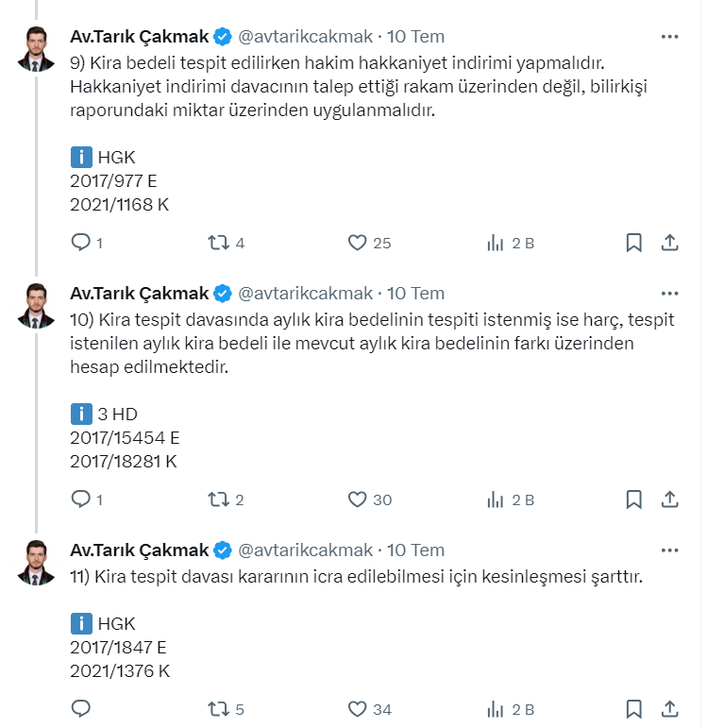Retweet the tweet with 2 retweets

[x=218, y=499]
